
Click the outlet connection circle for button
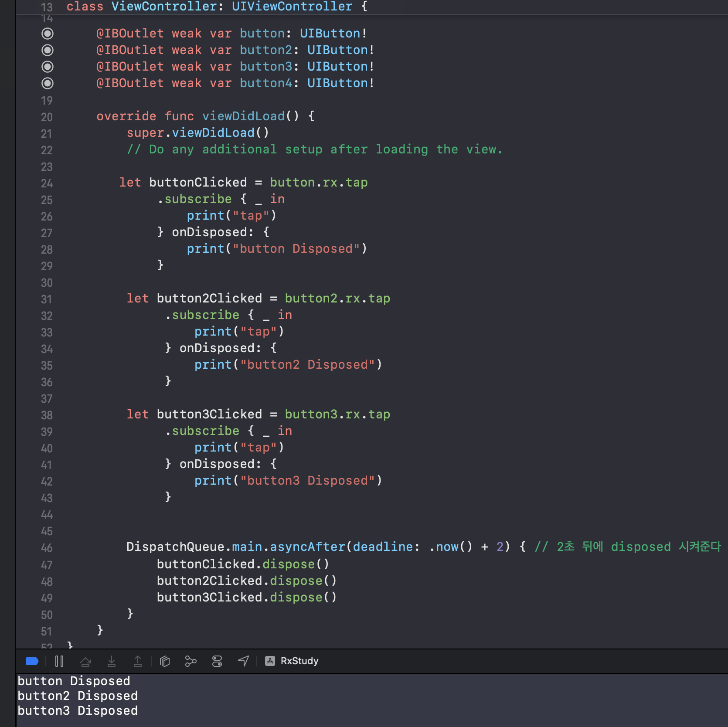[x=48, y=34]
